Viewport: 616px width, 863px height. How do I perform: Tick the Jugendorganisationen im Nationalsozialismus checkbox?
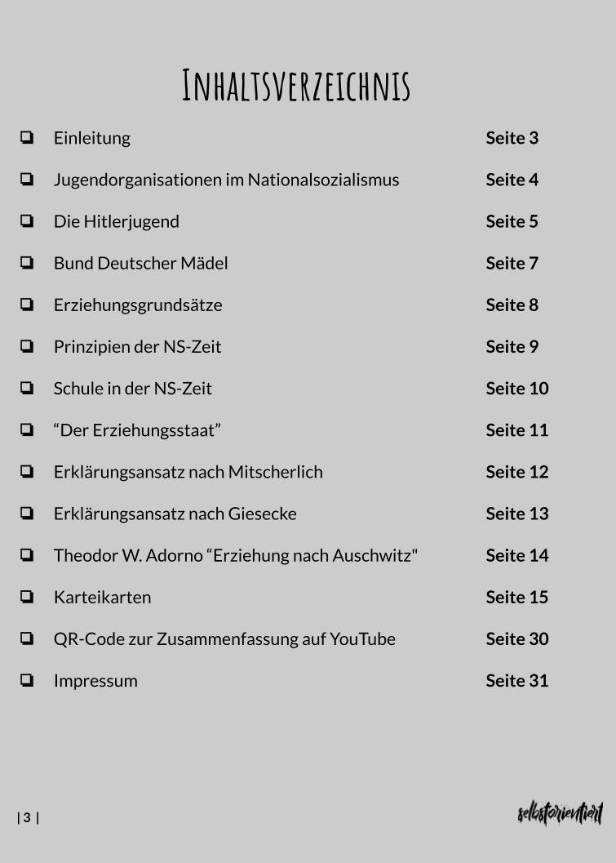point(27,179)
